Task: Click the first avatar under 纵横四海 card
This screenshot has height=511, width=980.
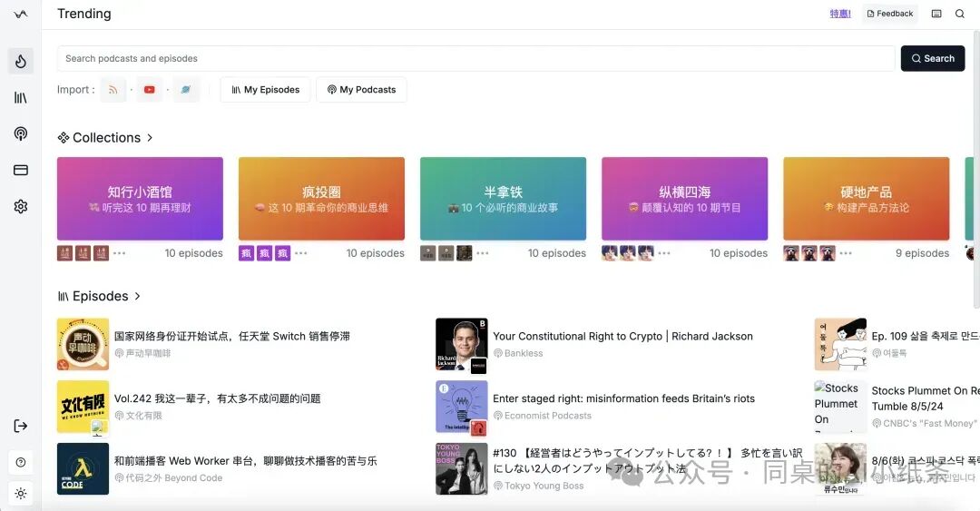Action: click(x=610, y=253)
